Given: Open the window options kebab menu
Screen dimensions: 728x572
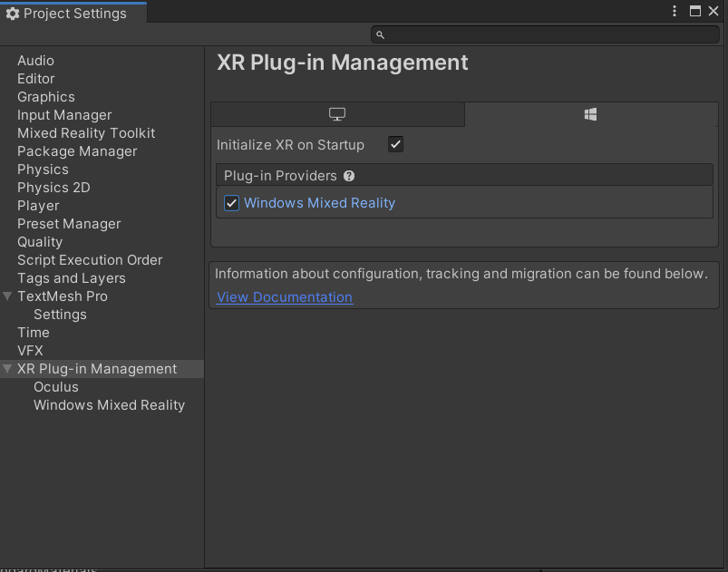Looking at the screenshot, I should click(674, 11).
